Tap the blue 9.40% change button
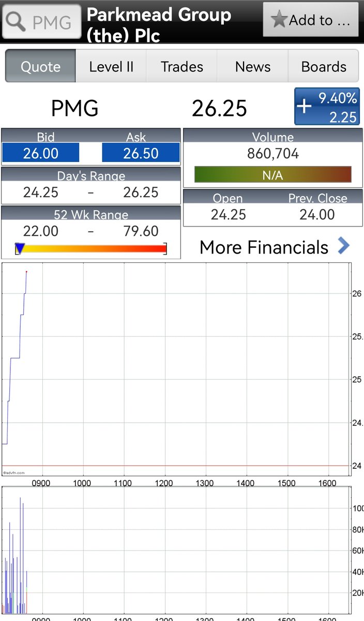Image resolution: width=364 pixels, height=621 pixels. (x=327, y=107)
